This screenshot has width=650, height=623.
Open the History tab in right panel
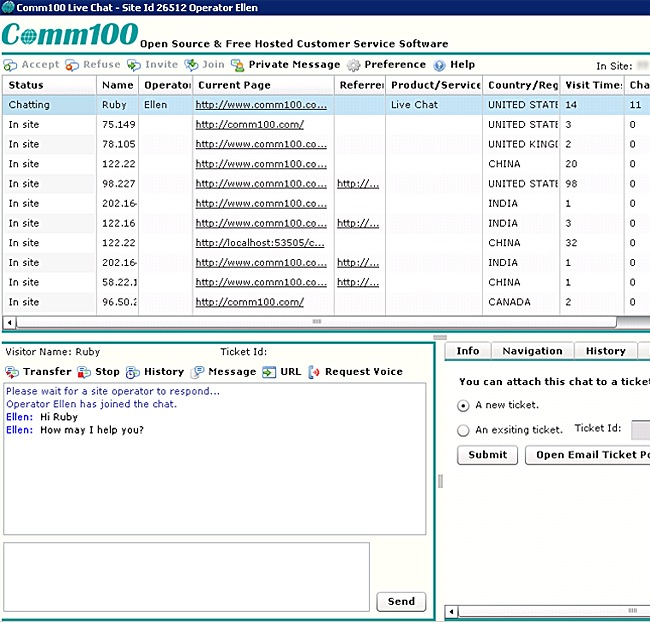605,351
